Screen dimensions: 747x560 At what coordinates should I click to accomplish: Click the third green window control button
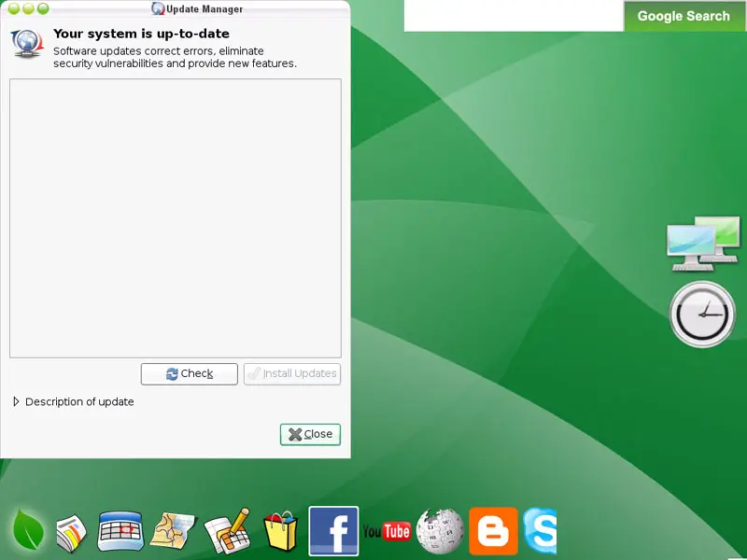pyautogui.click(x=43, y=8)
